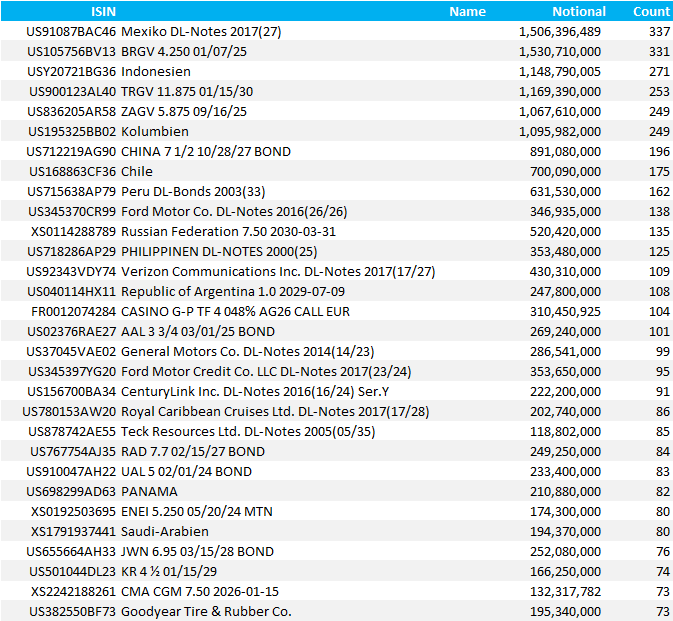Image resolution: width=673 pixels, height=621 pixels.
Task: Select the ISIN column header
Action: coord(103,12)
